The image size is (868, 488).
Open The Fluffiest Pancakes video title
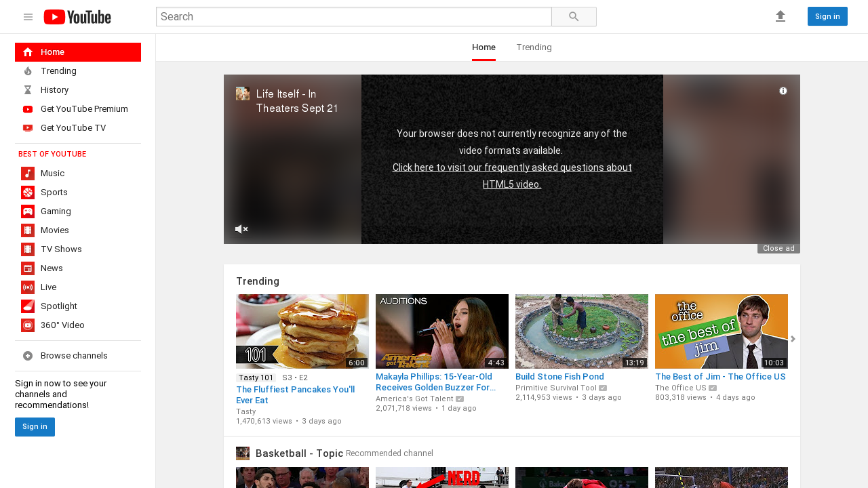296,395
